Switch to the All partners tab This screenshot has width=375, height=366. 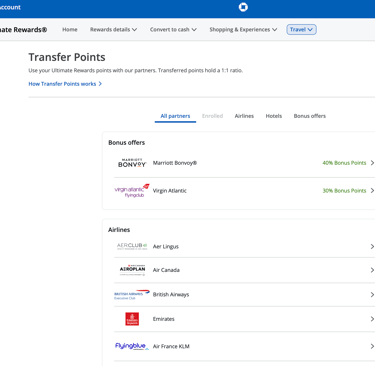click(175, 116)
